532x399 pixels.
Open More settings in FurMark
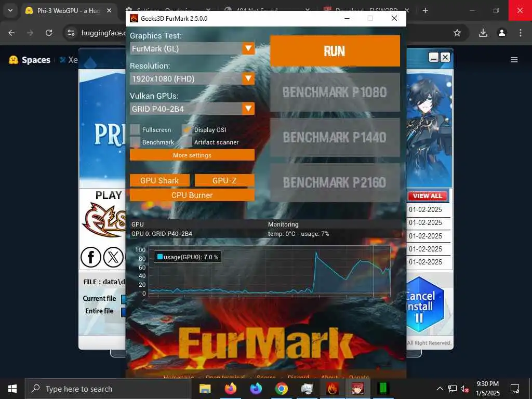pos(192,155)
